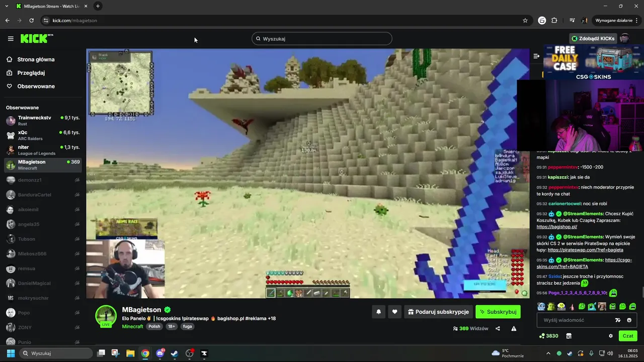Click the fuga tag
Screen dimensions: 644x362
click(x=187, y=326)
